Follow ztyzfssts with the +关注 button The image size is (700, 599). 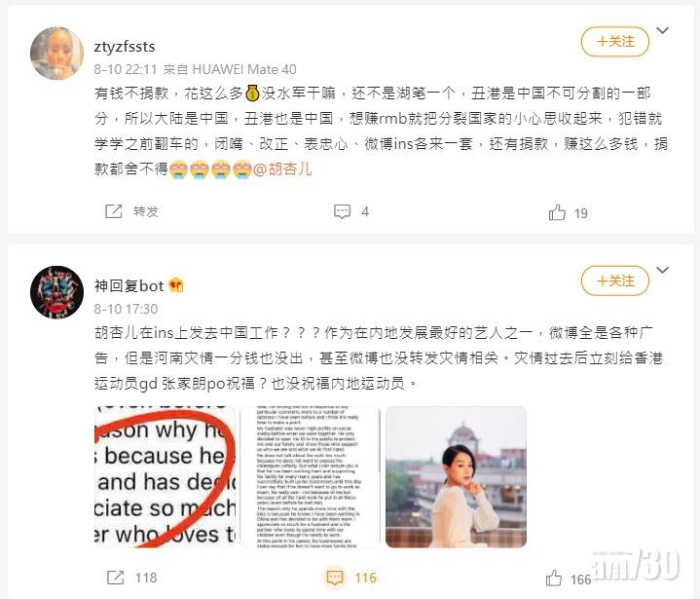pyautogui.click(x=614, y=42)
